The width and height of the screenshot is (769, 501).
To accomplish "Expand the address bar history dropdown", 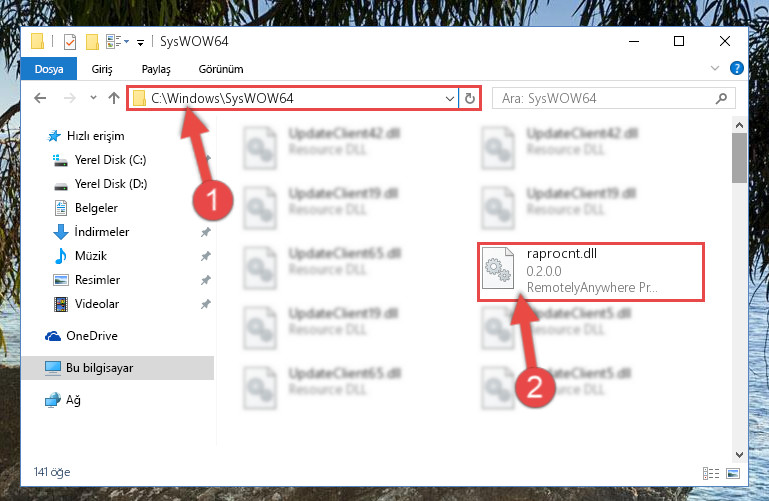I will click(449, 99).
